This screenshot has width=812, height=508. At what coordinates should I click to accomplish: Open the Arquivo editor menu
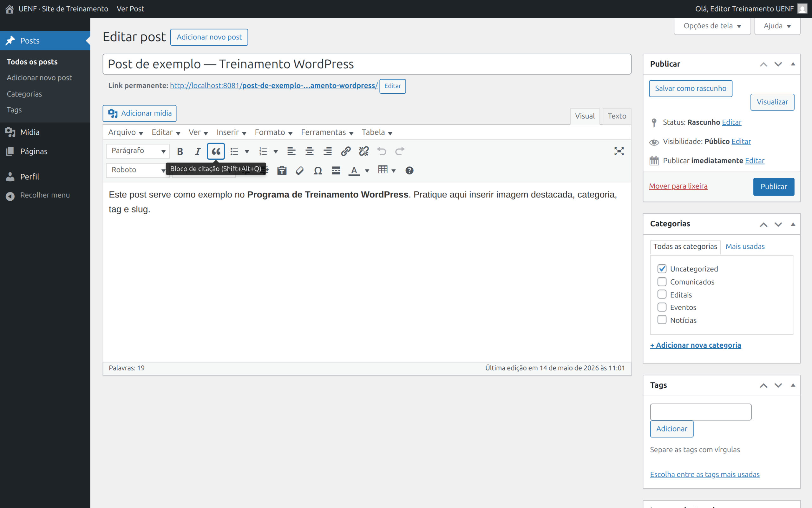126,132
